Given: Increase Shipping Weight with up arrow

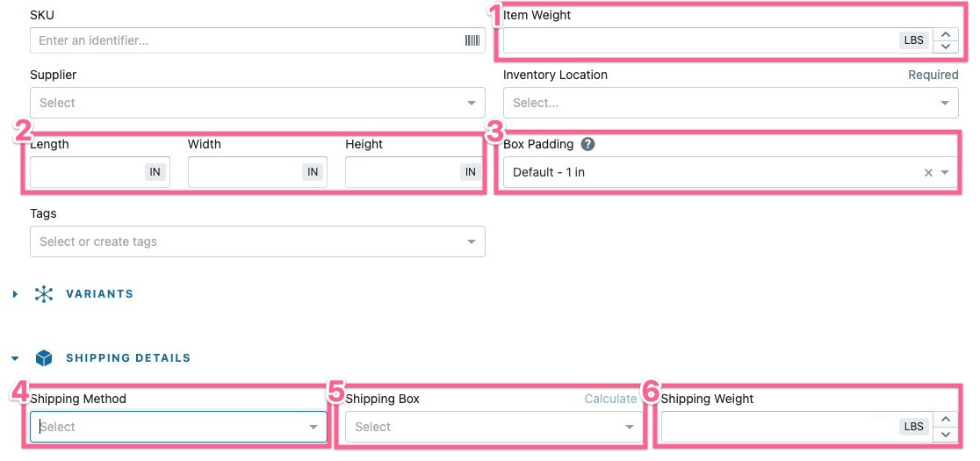Looking at the screenshot, I should click(x=946, y=421).
